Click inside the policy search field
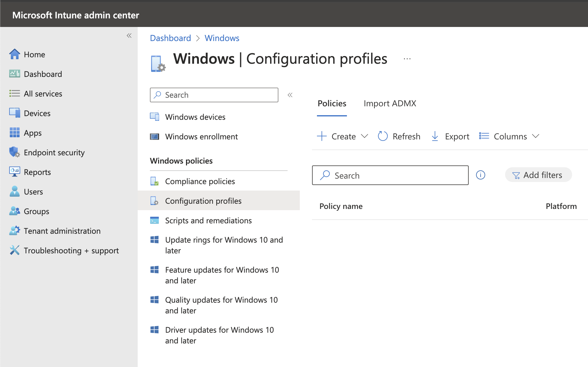Image resolution: width=588 pixels, height=367 pixels. [390, 175]
